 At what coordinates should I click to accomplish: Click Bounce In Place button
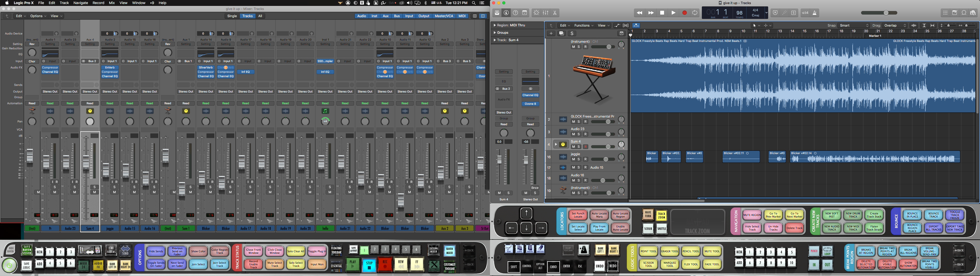pyautogui.click(x=912, y=215)
